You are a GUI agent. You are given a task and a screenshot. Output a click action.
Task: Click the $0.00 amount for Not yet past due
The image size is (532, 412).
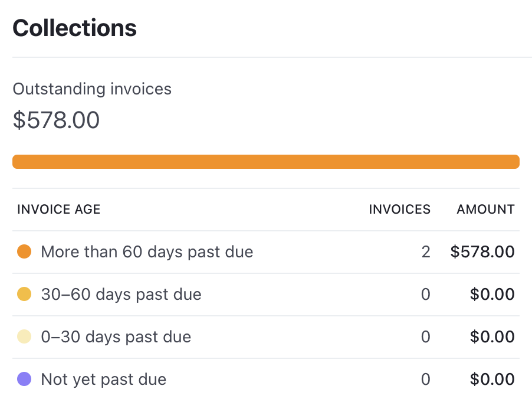click(x=492, y=379)
